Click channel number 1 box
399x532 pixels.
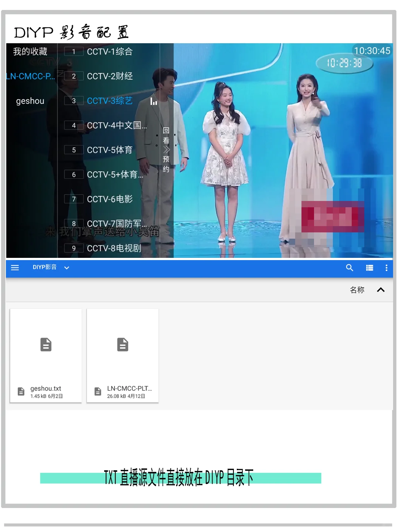74,52
